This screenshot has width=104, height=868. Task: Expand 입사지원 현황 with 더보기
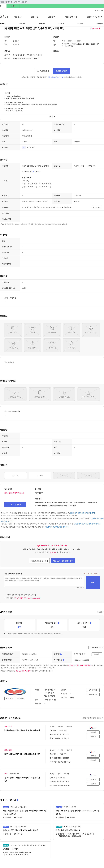[x=100, y=612]
